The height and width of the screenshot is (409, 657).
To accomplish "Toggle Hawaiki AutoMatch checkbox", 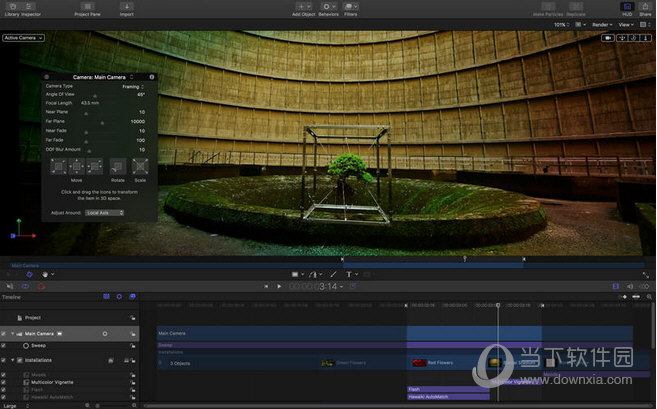I will click(3, 397).
